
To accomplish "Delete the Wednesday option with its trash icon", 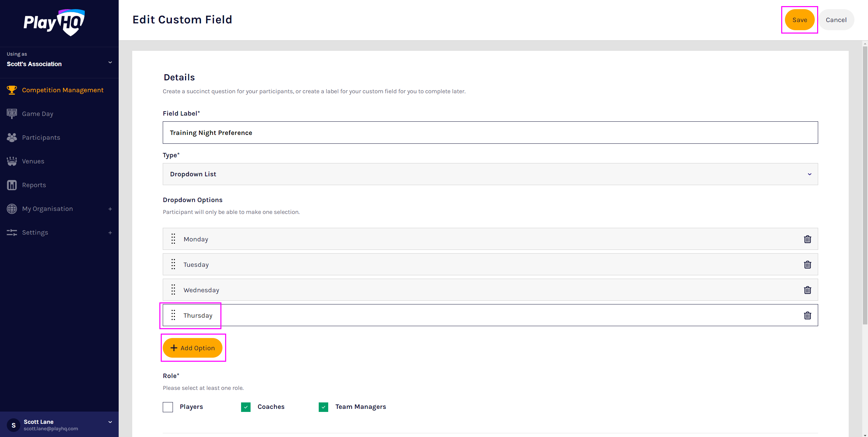I will pos(807,290).
